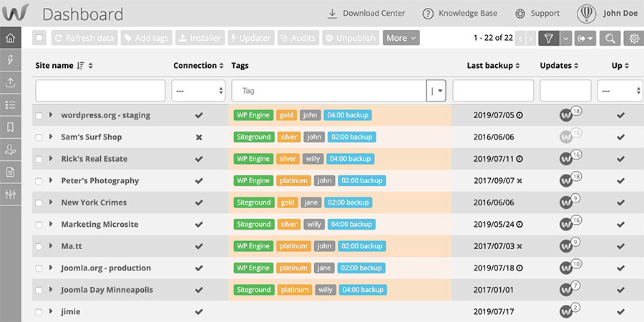Expand the jimie row
Viewport: 644px width, 322px height.
[51, 311]
